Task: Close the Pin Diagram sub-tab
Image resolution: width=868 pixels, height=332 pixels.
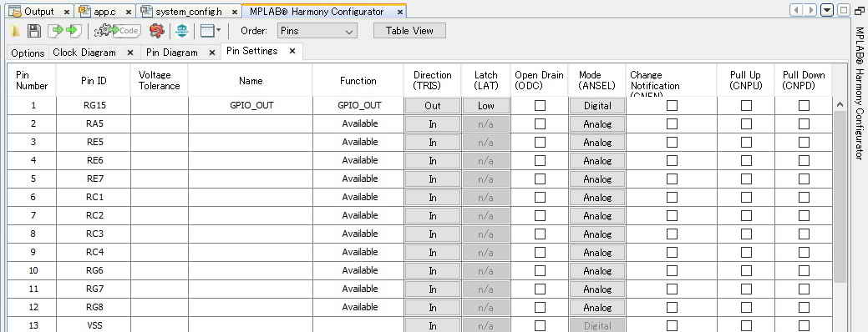Action: (x=212, y=53)
